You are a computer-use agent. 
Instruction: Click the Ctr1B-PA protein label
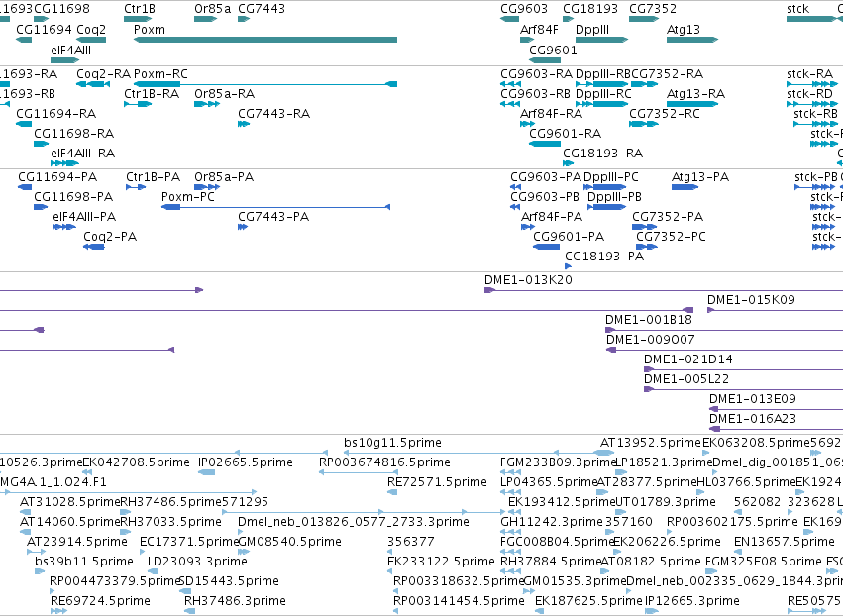154,177
